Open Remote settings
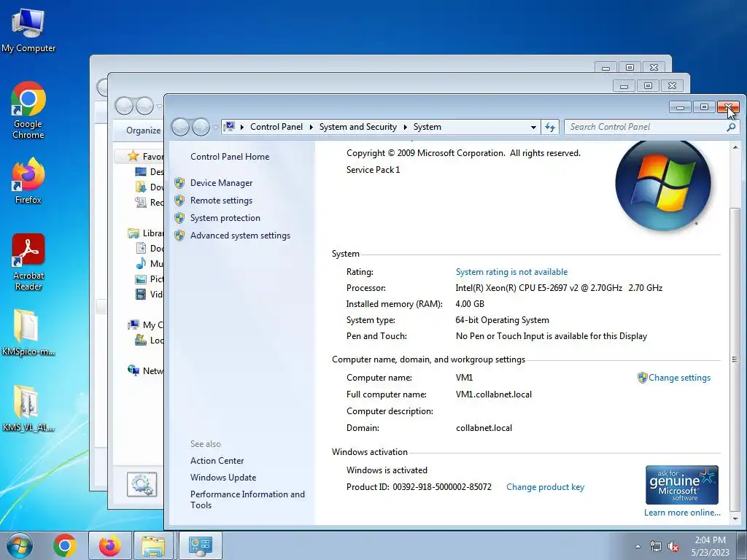 pos(221,201)
